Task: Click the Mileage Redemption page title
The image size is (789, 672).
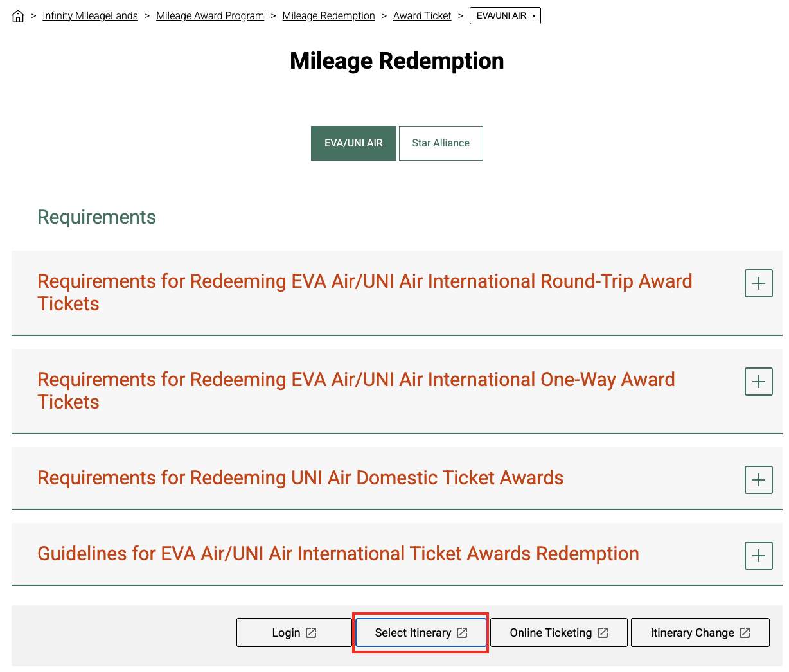Action: click(397, 61)
